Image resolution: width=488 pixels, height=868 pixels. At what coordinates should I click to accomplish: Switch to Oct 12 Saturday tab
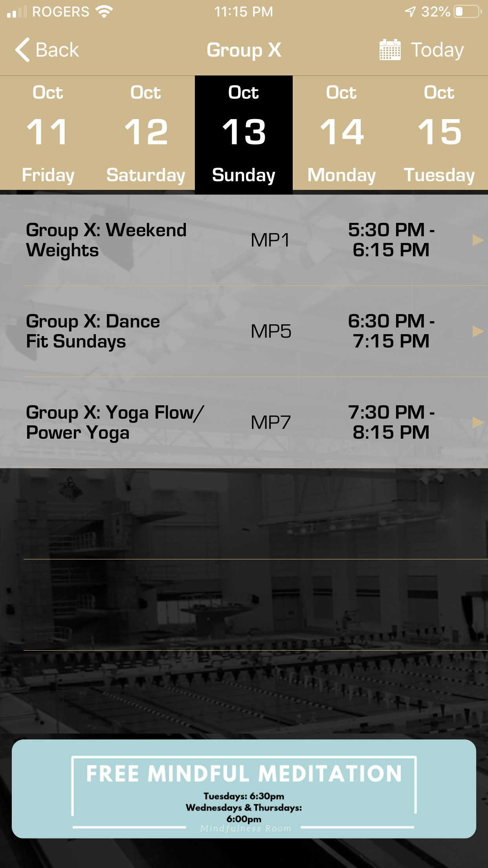tap(146, 134)
